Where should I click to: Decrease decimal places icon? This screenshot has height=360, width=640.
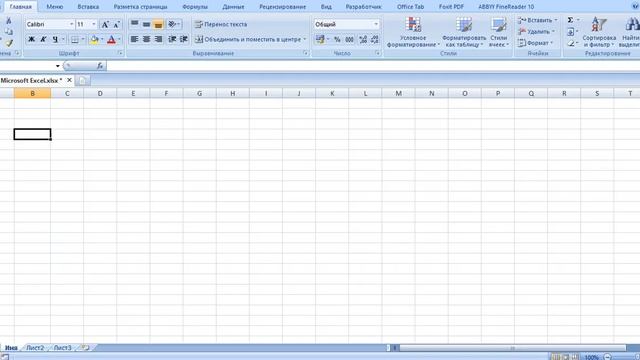click(375, 40)
